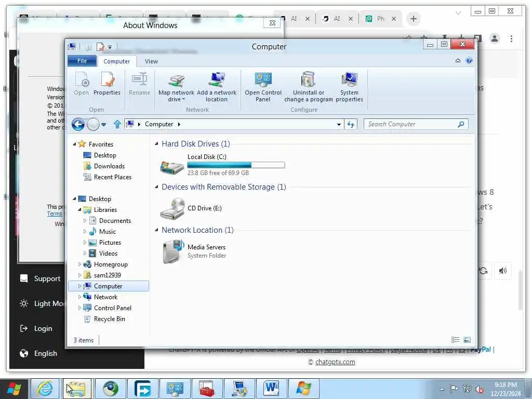Open Microsoft Word from the taskbar
This screenshot has width=532, height=399.
click(x=271, y=389)
